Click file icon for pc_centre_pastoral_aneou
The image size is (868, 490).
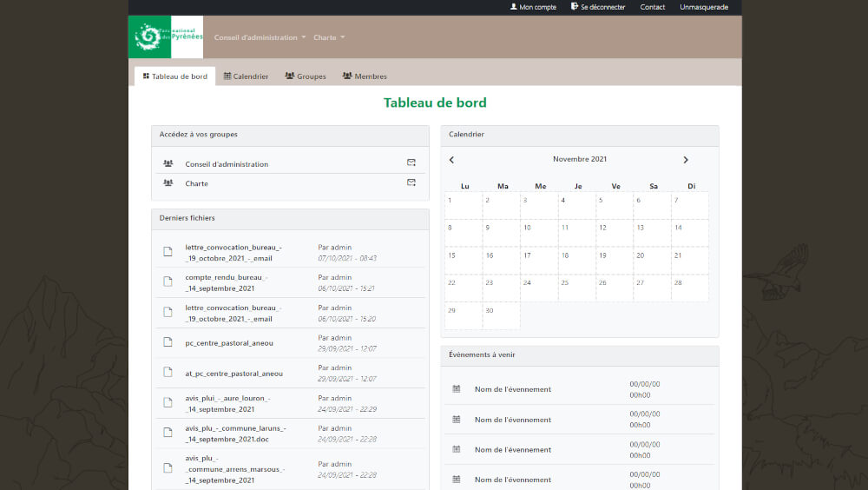(168, 342)
